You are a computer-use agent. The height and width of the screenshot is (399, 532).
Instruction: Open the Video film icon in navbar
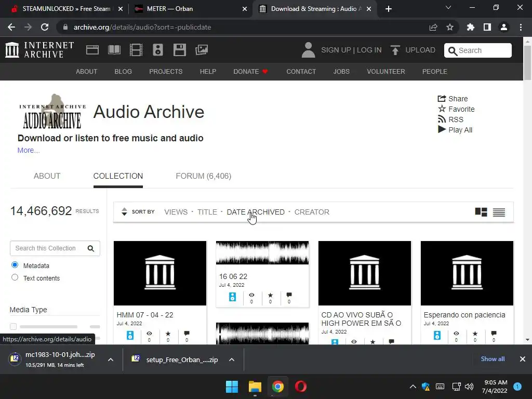pyautogui.click(x=136, y=50)
